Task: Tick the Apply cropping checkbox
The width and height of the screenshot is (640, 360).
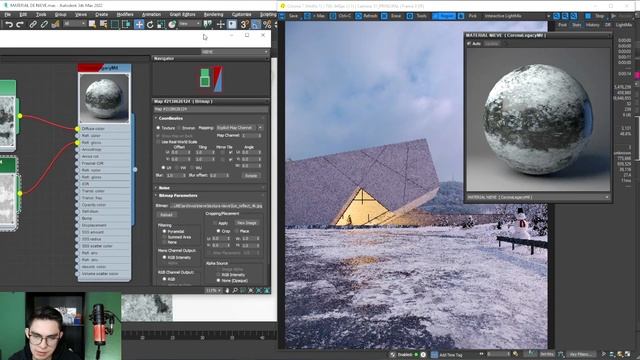Action: click(x=215, y=223)
